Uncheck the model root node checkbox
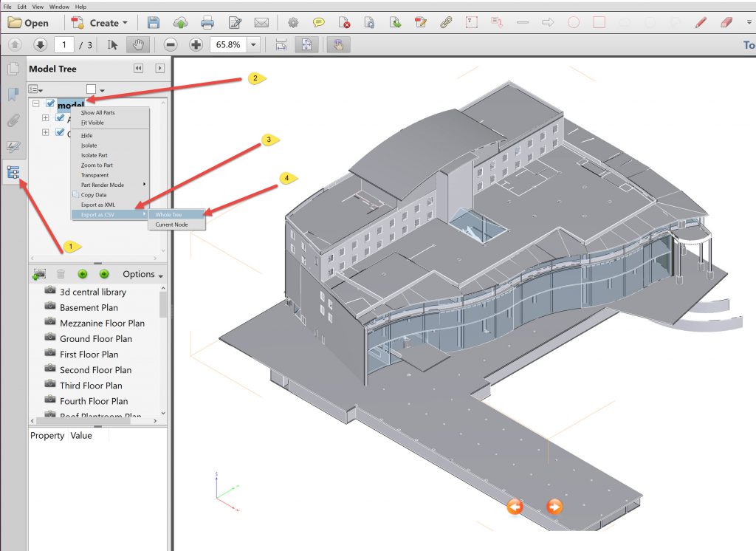756x551 pixels. click(51, 104)
